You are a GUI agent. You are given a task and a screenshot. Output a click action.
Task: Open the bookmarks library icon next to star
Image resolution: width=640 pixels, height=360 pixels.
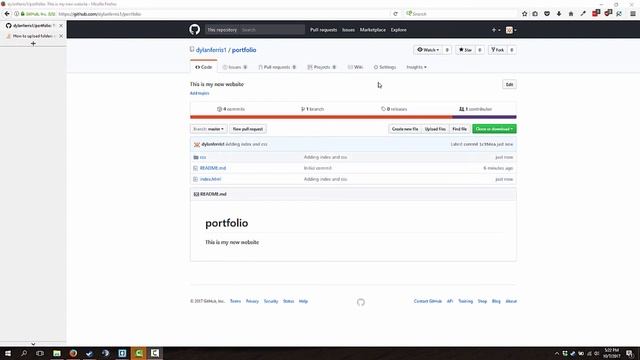pyautogui.click(x=535, y=14)
